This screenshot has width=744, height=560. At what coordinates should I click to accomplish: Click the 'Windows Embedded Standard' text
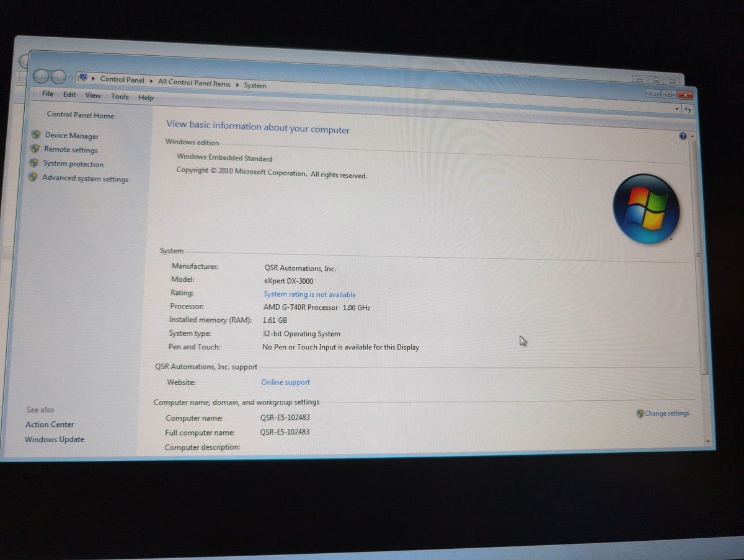click(x=224, y=158)
